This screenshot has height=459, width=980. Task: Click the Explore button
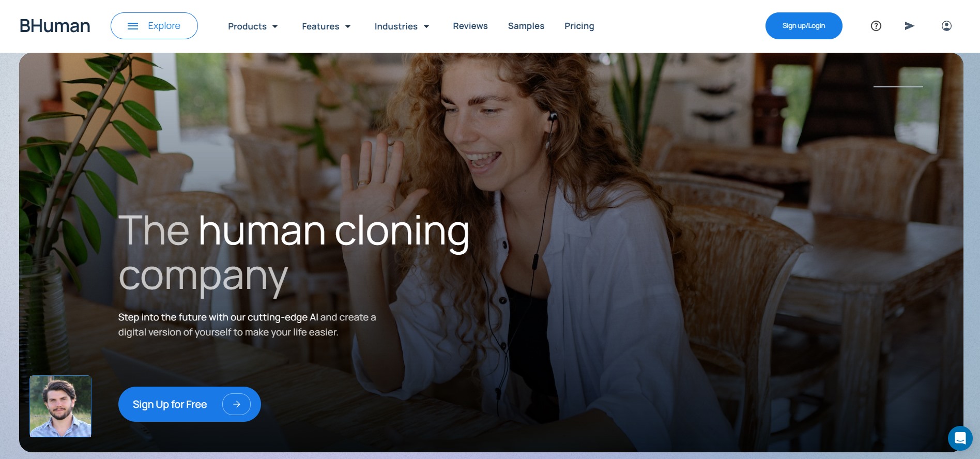[x=154, y=26]
